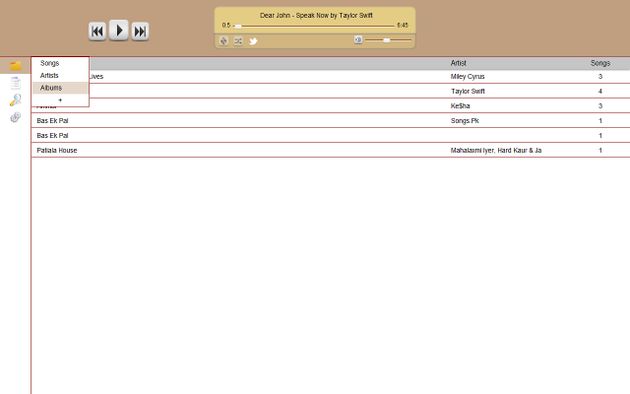Toggle repeat mode in player
Viewport: 630px width, 394px height.
224,41
